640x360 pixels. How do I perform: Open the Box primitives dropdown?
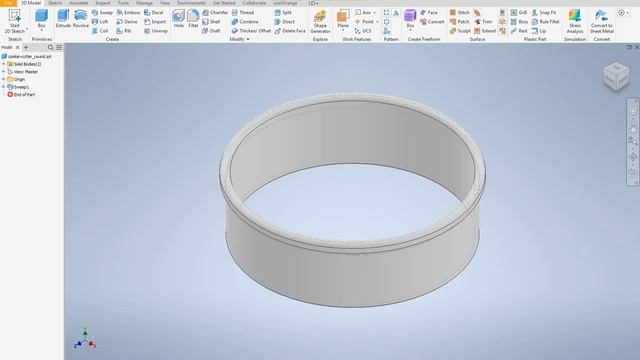[x=42, y=30]
